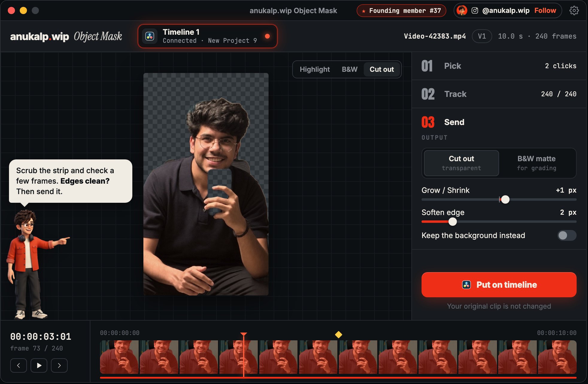Step back one frame with left arrow
This screenshot has height=384, width=588.
coord(19,365)
